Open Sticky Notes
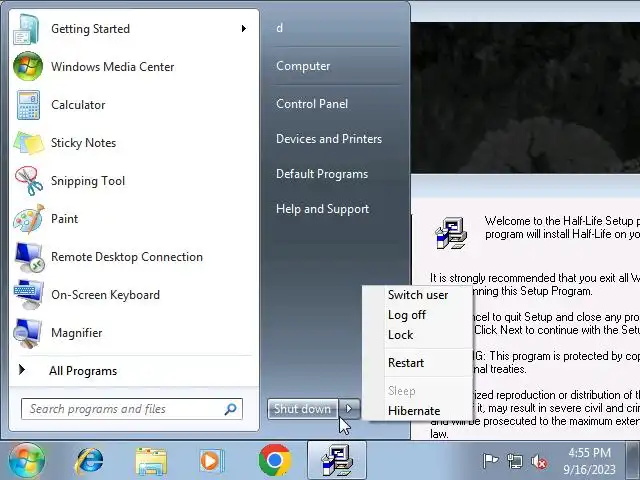The image size is (640, 480). [134, 143]
